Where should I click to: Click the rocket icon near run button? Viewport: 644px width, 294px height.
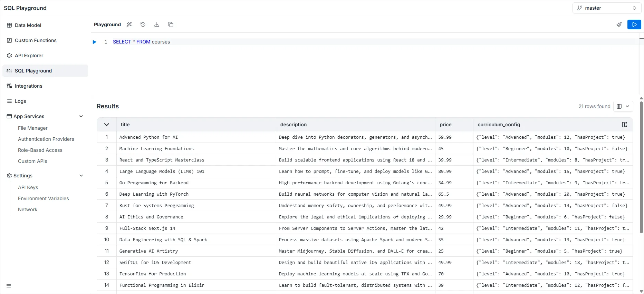619,24
